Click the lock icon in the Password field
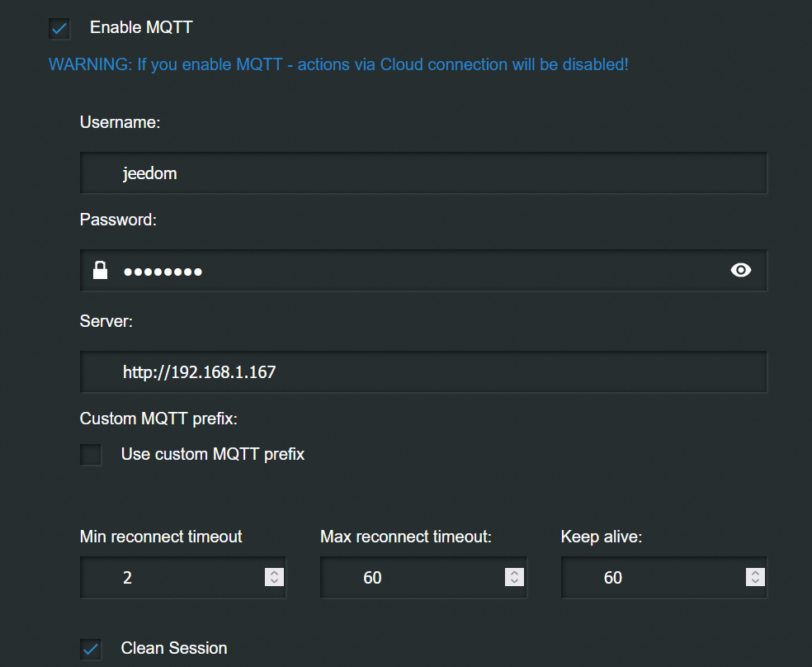812x667 pixels. pyautogui.click(x=100, y=270)
